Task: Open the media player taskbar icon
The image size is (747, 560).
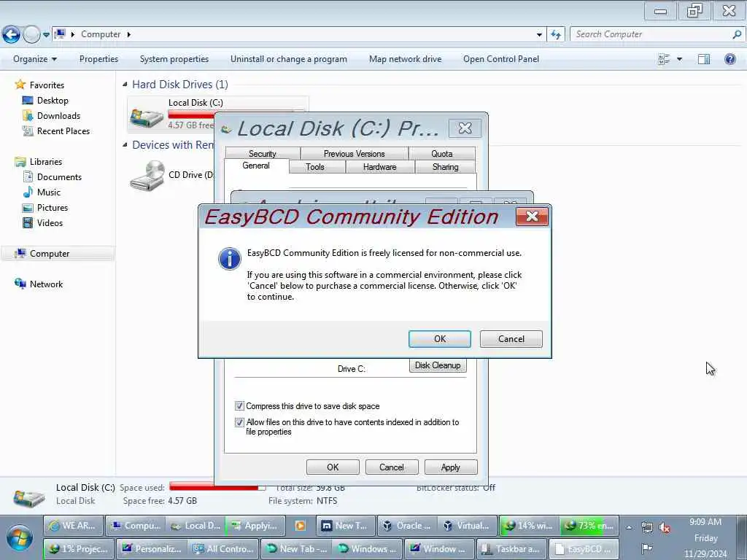Action: [x=300, y=526]
